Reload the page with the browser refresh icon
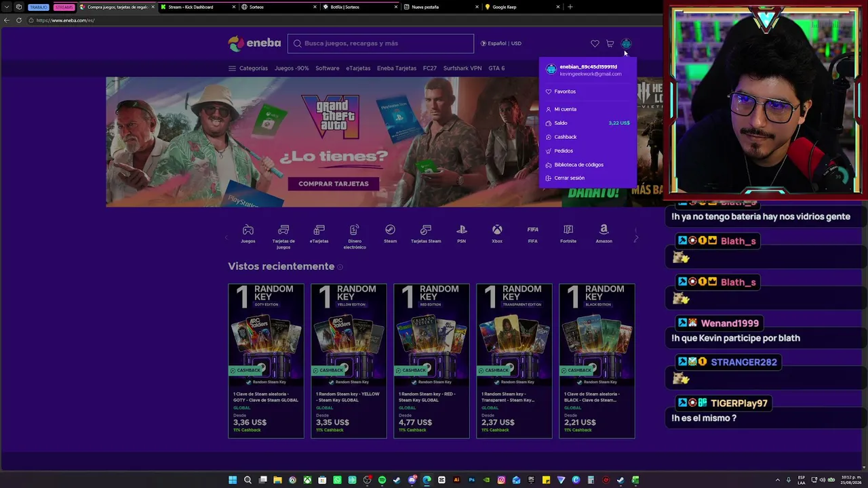This screenshot has height=488, width=868. point(19,20)
